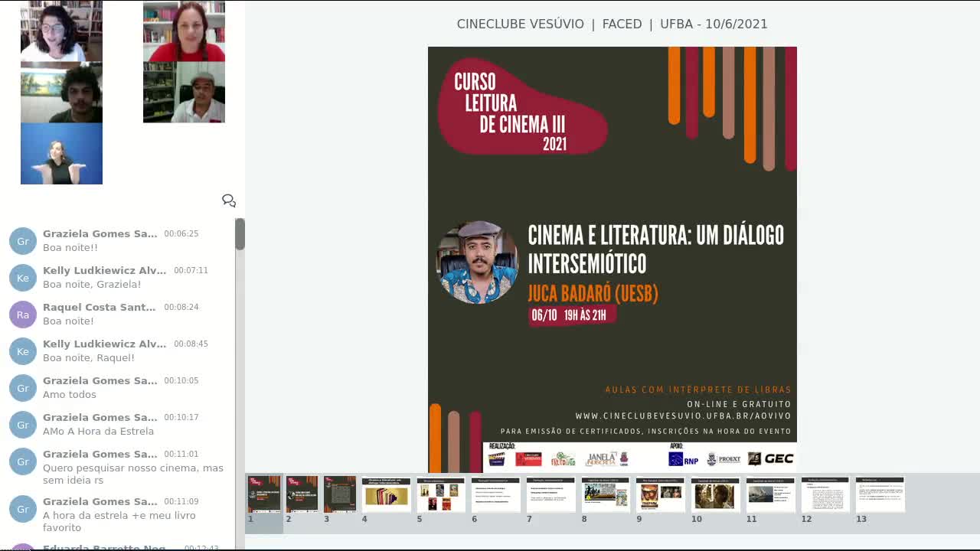
Task: Click the message 'Boa noite, Graziela!'
Action: tap(92, 285)
